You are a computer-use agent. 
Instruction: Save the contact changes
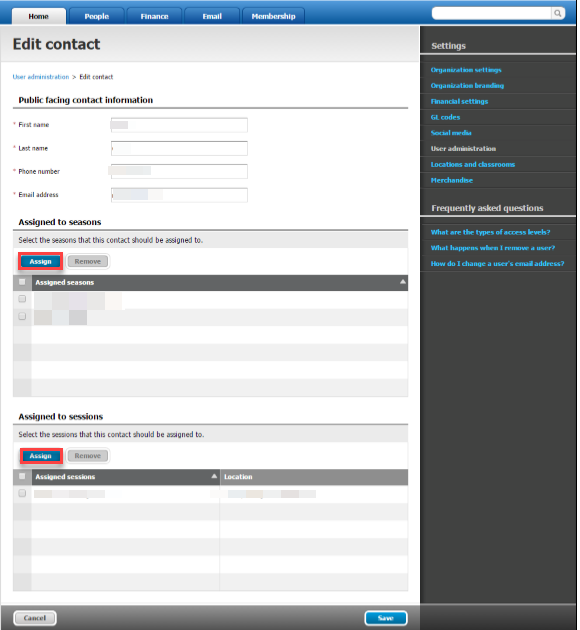pyautogui.click(x=386, y=618)
